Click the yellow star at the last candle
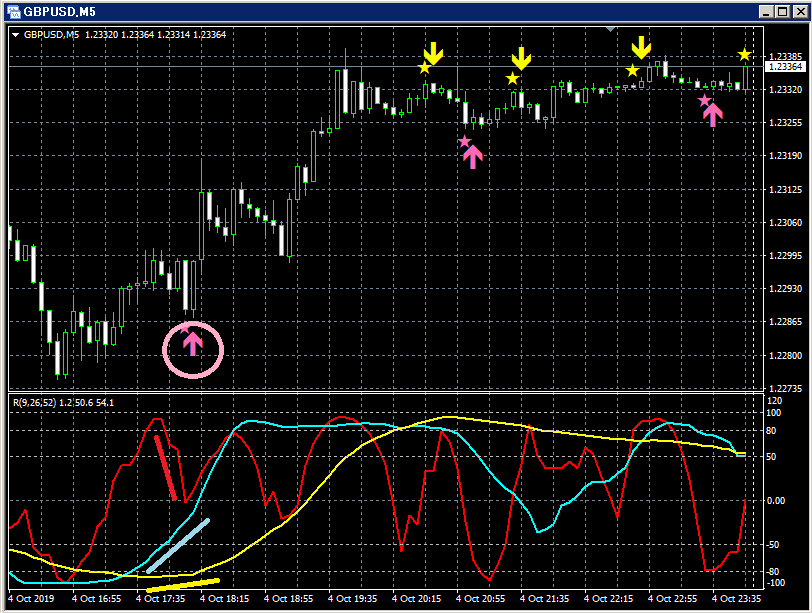The image size is (812, 613). [744, 54]
